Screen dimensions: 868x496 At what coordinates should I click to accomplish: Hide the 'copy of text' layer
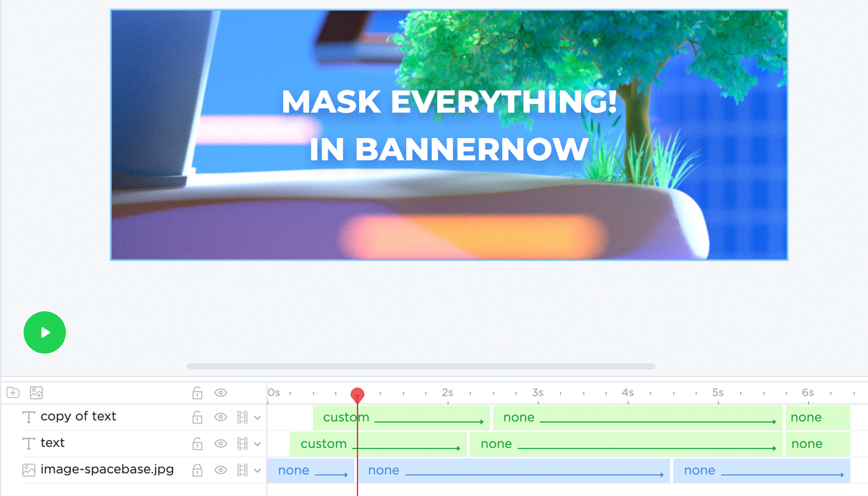[x=221, y=417]
